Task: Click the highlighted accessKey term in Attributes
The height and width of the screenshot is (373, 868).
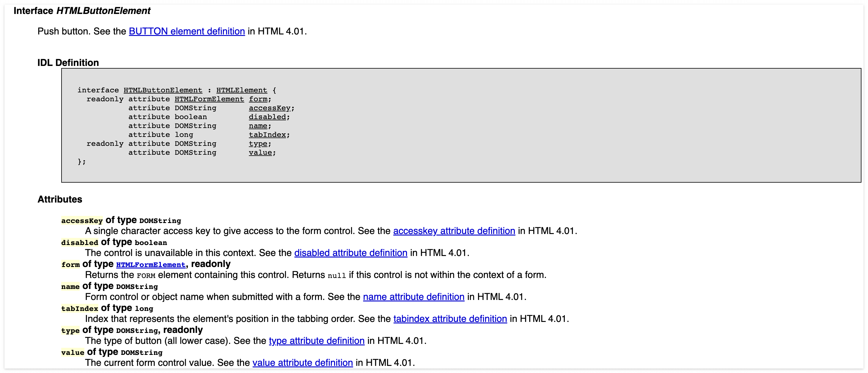Action: [x=82, y=221]
